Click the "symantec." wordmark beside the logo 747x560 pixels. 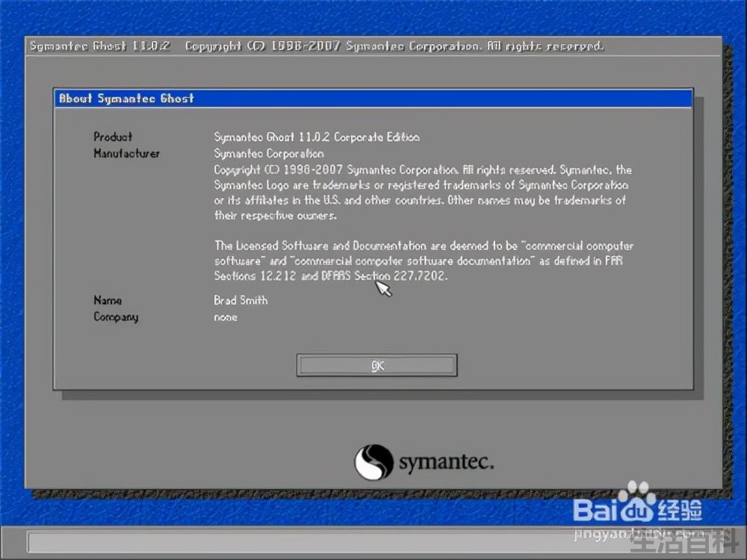pos(447,462)
